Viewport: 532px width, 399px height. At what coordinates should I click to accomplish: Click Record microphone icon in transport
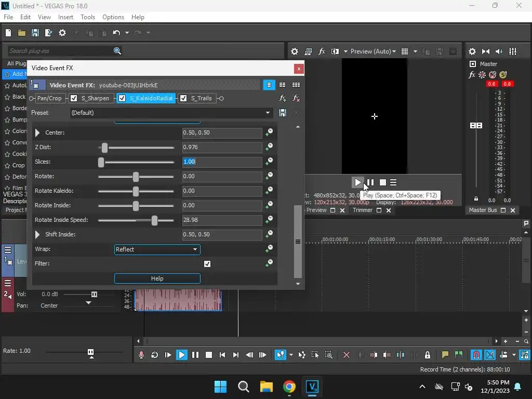pyautogui.click(x=141, y=355)
